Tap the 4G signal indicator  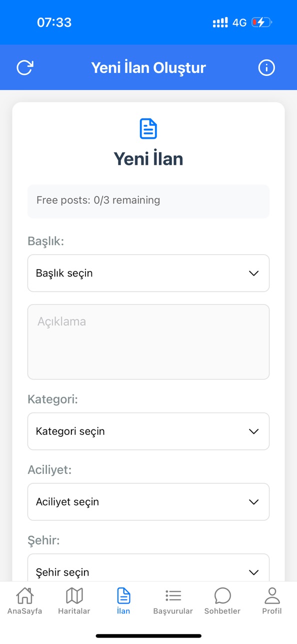click(239, 22)
